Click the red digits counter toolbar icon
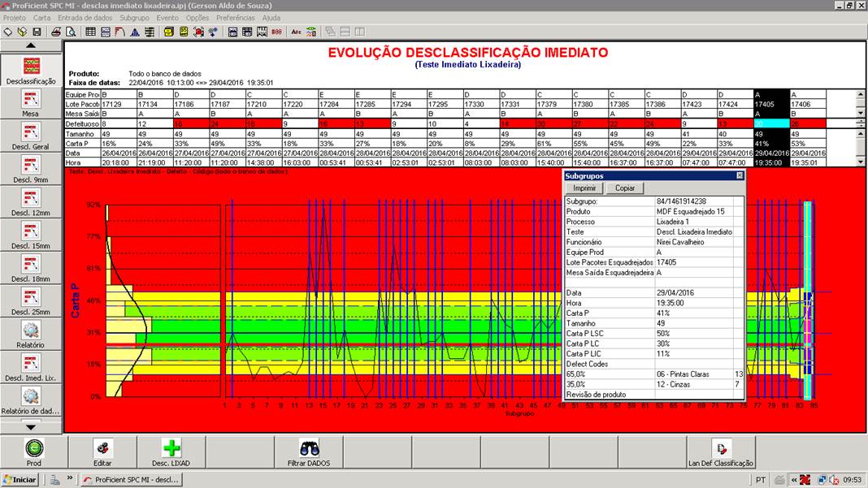This screenshot has width=868, height=488. pos(277,32)
